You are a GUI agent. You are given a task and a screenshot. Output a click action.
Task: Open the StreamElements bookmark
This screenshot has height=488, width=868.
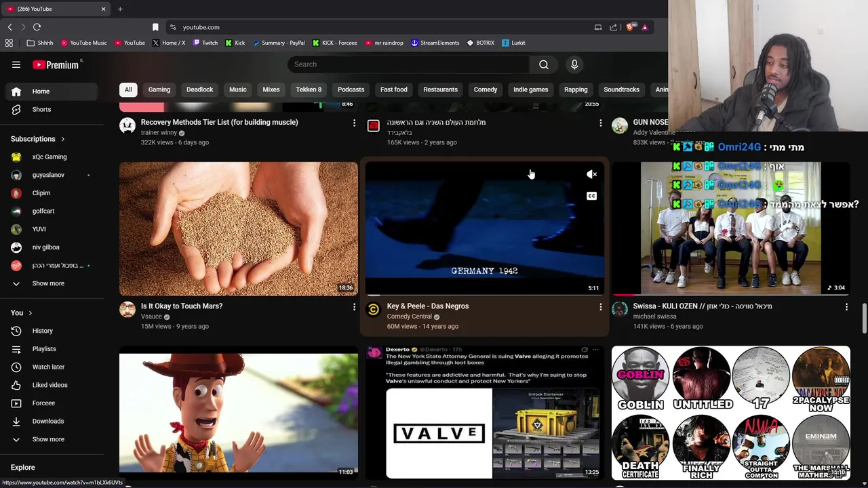click(x=435, y=43)
